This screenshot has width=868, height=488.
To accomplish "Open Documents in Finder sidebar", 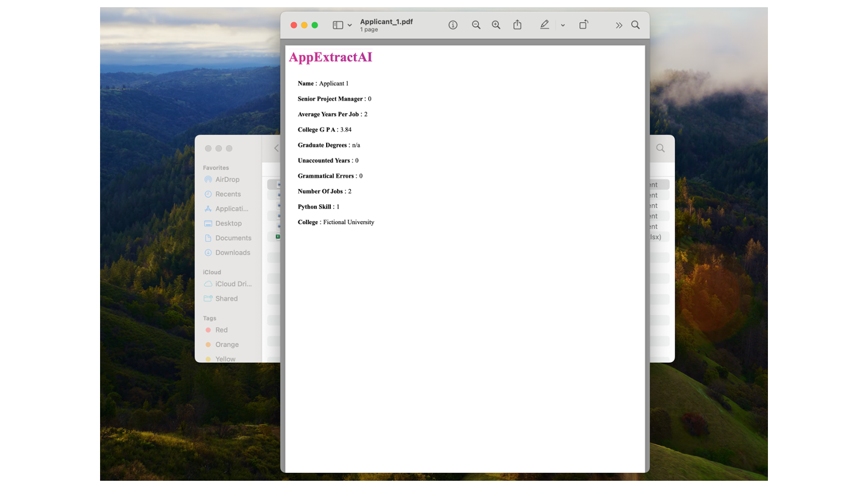I will click(x=233, y=238).
